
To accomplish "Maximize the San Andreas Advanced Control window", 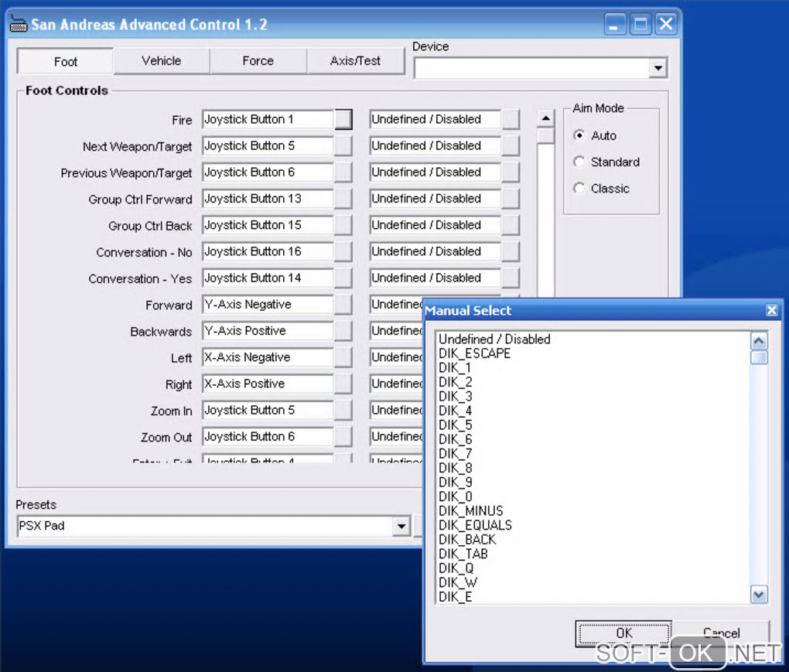I will pyautogui.click(x=640, y=24).
